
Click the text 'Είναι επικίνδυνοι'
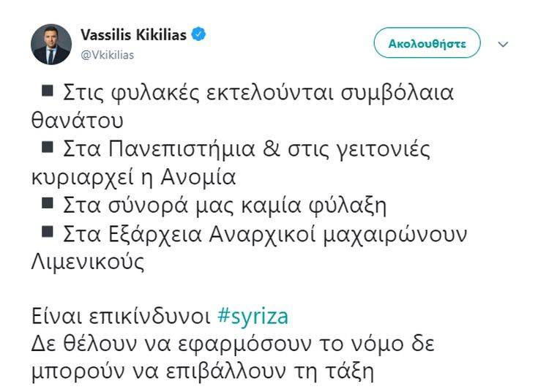(122, 316)
